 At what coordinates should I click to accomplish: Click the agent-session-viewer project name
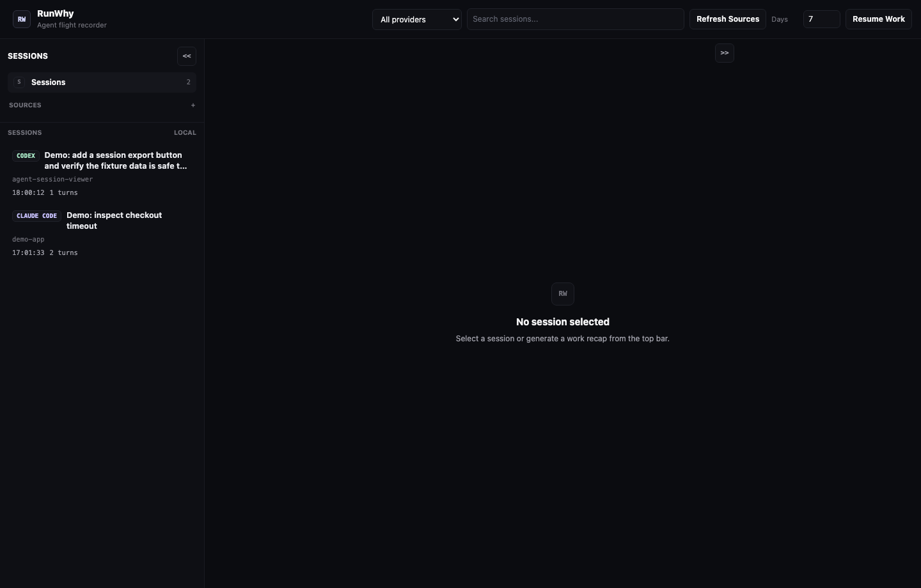(x=52, y=180)
